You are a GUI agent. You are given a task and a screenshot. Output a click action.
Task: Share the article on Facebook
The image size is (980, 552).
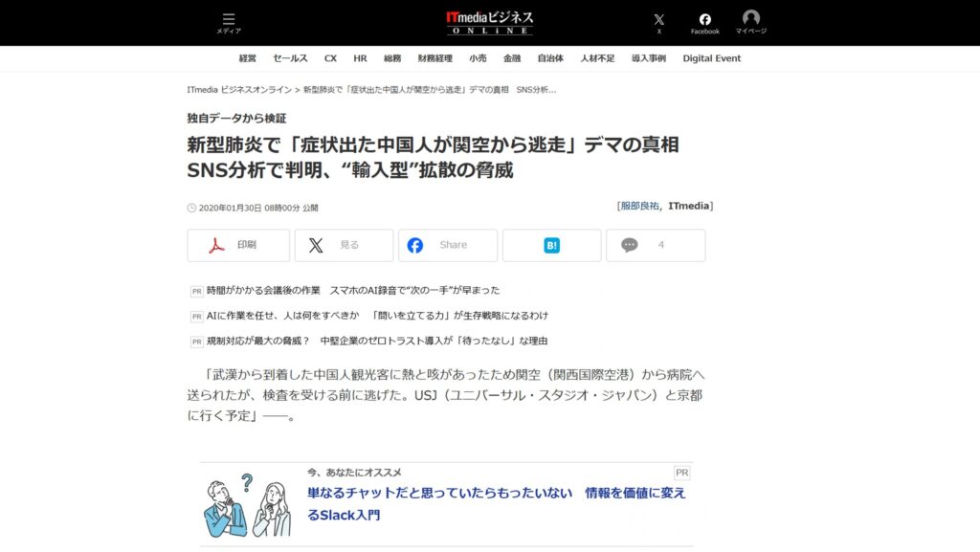[x=447, y=245]
